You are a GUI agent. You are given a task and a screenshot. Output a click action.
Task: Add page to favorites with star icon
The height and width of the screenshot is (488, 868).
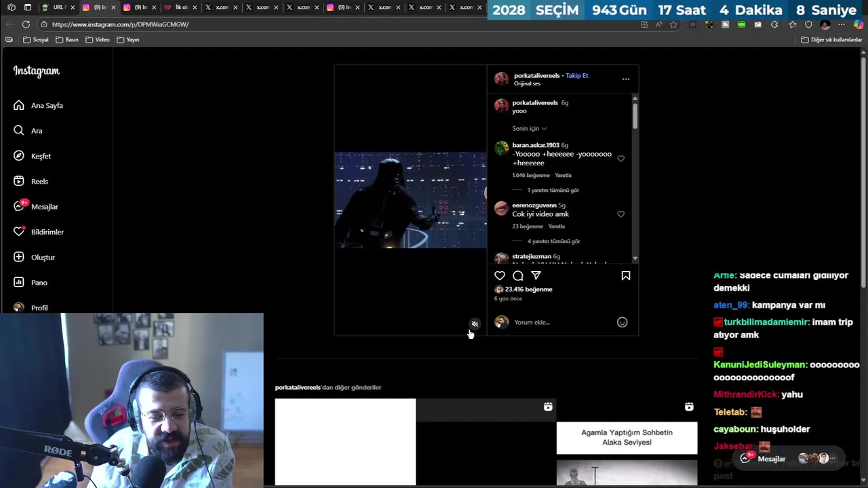click(673, 24)
